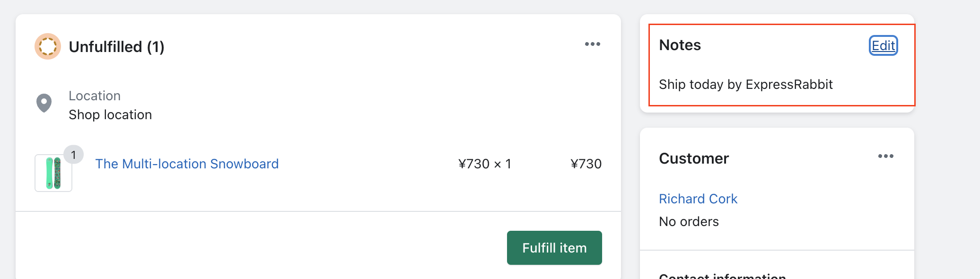The width and height of the screenshot is (980, 279).
Task: Edit the order Notes
Action: tap(883, 45)
